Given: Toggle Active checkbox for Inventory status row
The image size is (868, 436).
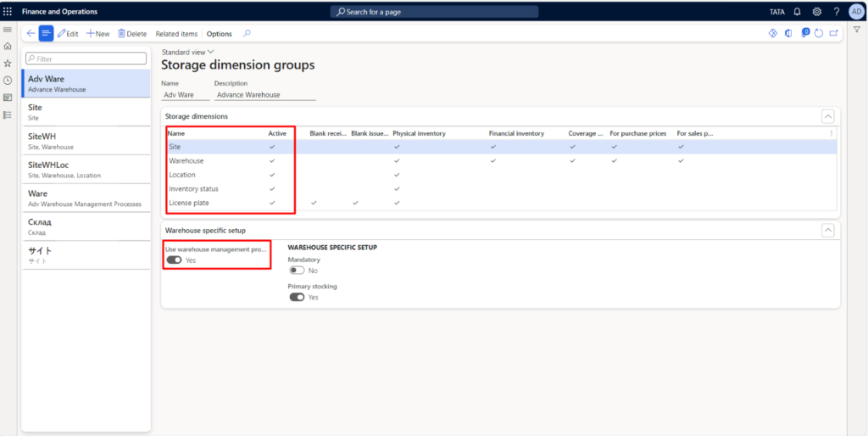Looking at the screenshot, I should (272, 189).
